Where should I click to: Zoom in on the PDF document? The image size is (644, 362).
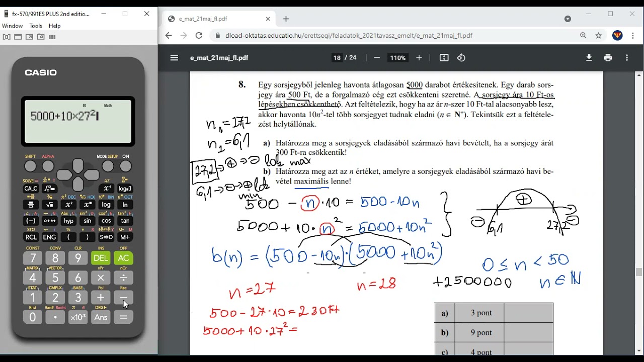[419, 58]
